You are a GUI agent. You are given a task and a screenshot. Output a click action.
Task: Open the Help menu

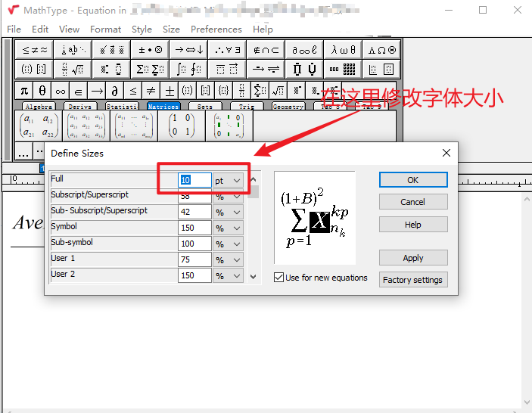[x=263, y=29]
